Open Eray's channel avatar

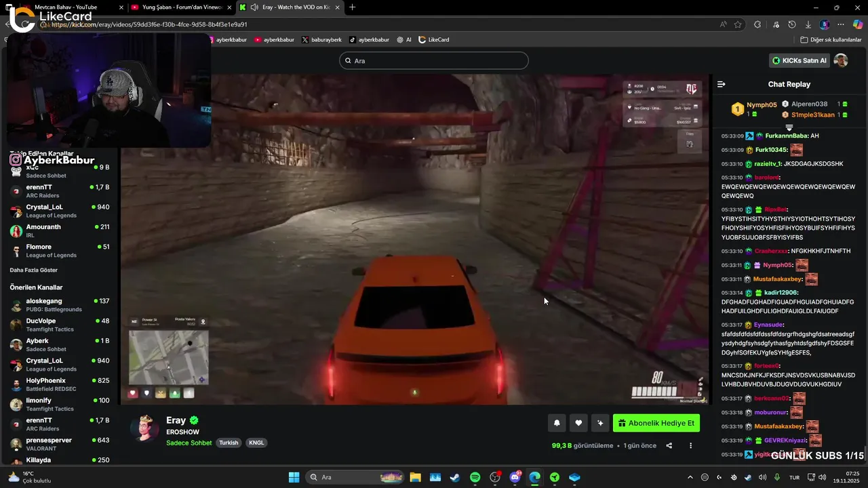coord(144,429)
